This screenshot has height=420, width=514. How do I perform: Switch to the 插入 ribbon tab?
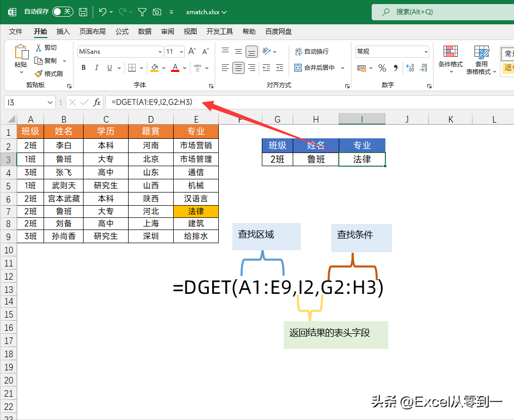(63, 31)
